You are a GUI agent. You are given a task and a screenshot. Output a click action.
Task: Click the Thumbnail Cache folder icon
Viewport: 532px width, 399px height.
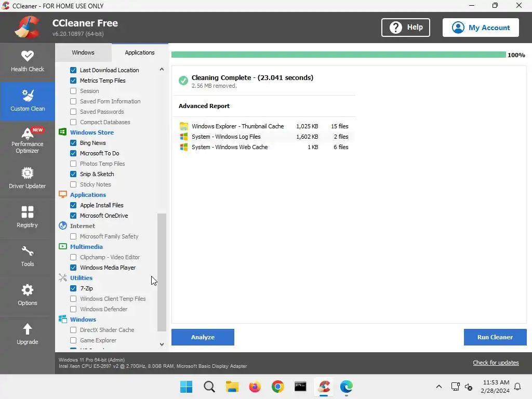click(x=183, y=126)
